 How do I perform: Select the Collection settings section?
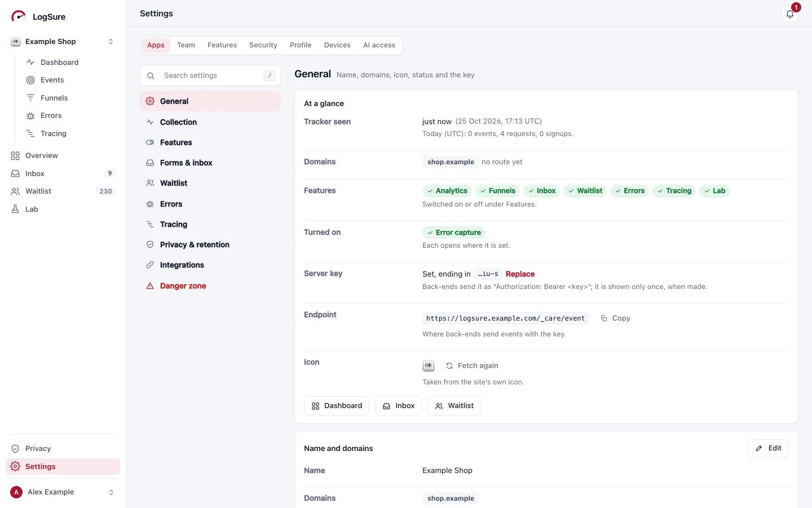pos(210,122)
